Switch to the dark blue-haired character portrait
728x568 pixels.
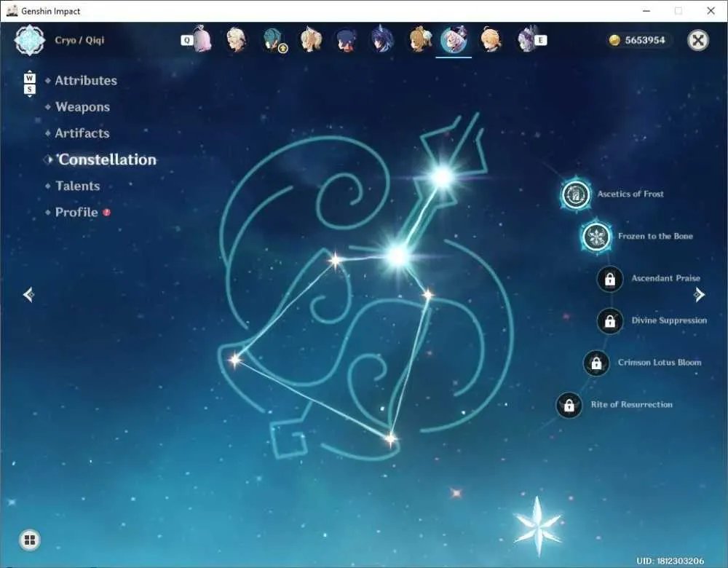tap(347, 40)
